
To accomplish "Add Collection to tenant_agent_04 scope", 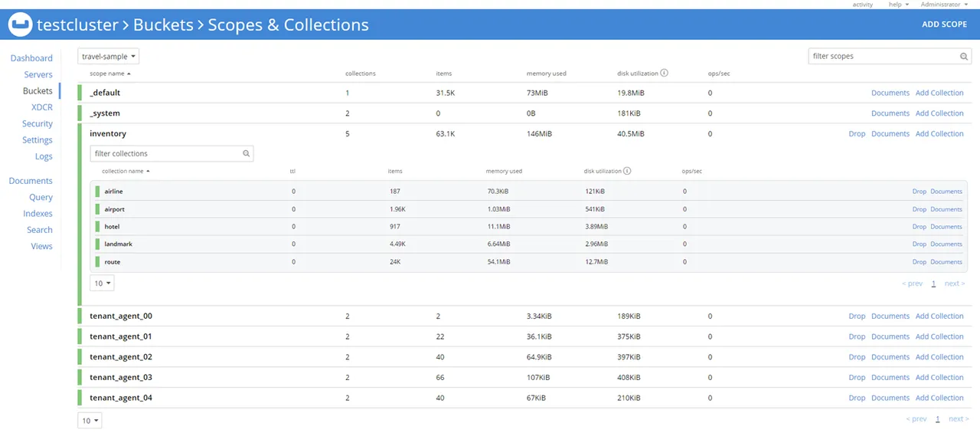I will 939,399.
